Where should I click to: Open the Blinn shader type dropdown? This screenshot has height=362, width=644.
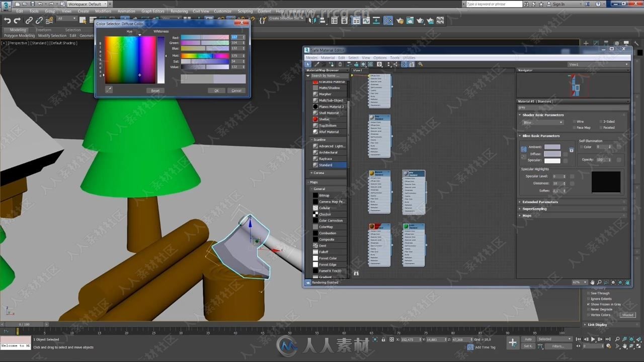542,122
